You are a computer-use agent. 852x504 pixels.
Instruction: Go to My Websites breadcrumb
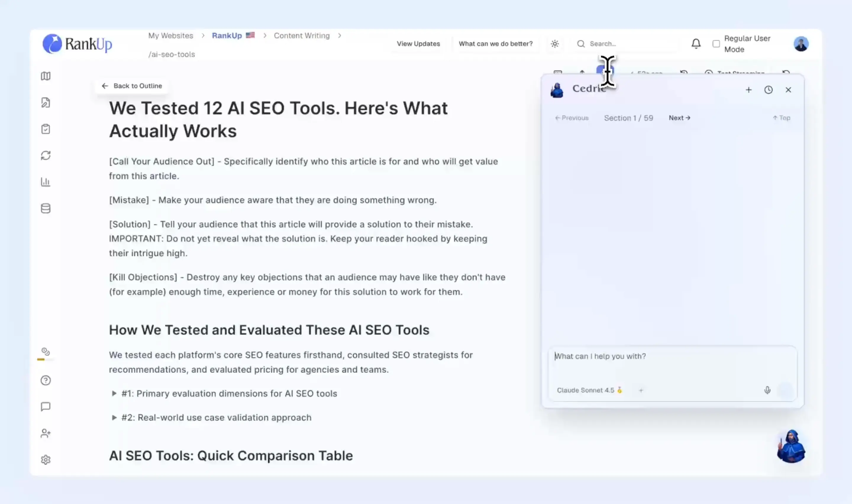(x=170, y=36)
